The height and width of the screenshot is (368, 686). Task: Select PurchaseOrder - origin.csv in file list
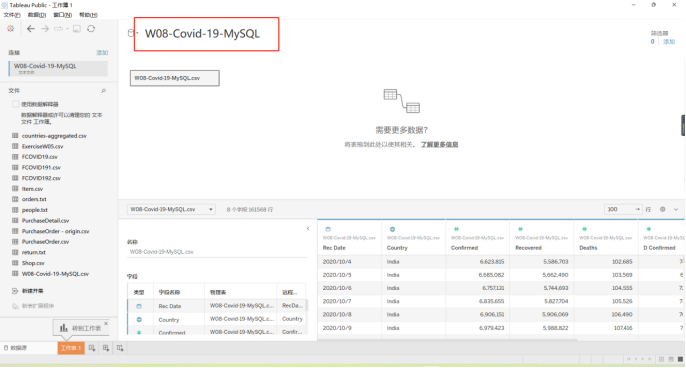pos(56,231)
